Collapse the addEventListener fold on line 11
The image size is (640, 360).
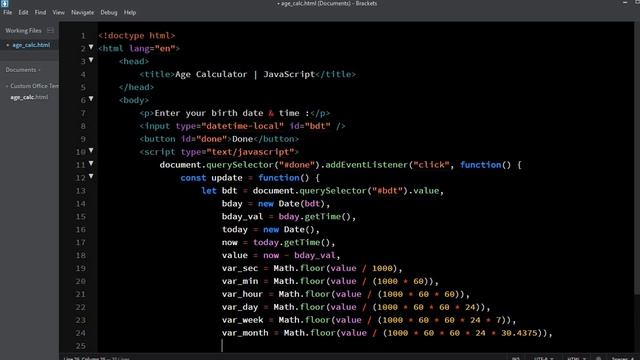point(91,164)
